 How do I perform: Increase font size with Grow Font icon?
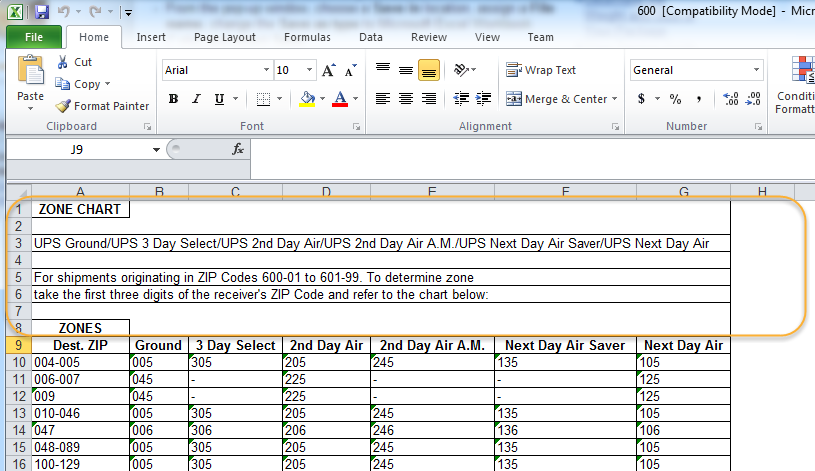tap(329, 71)
